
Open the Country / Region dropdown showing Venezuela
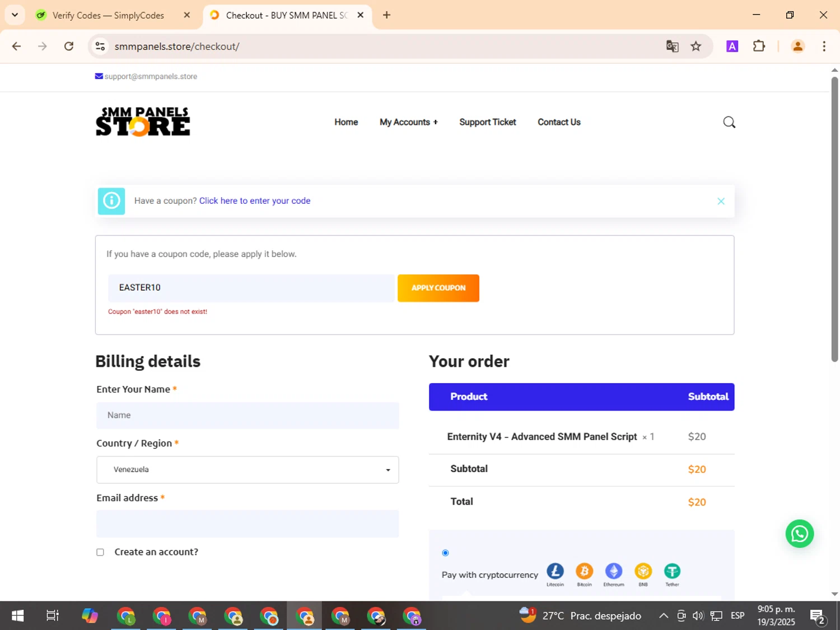248,470
